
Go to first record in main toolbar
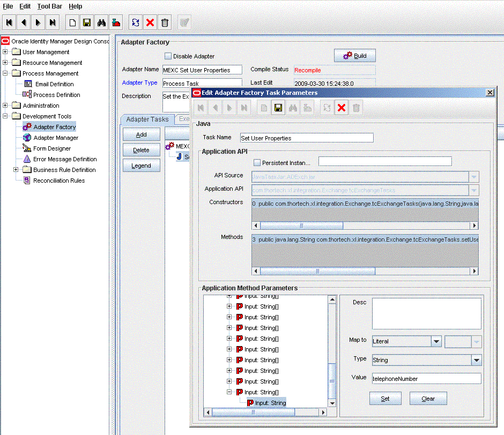(9, 22)
